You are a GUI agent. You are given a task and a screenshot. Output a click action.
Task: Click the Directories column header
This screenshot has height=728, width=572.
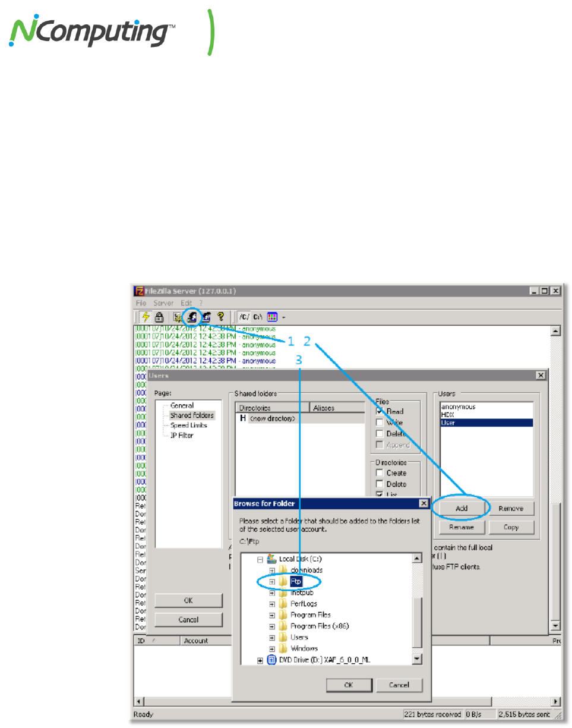point(273,408)
